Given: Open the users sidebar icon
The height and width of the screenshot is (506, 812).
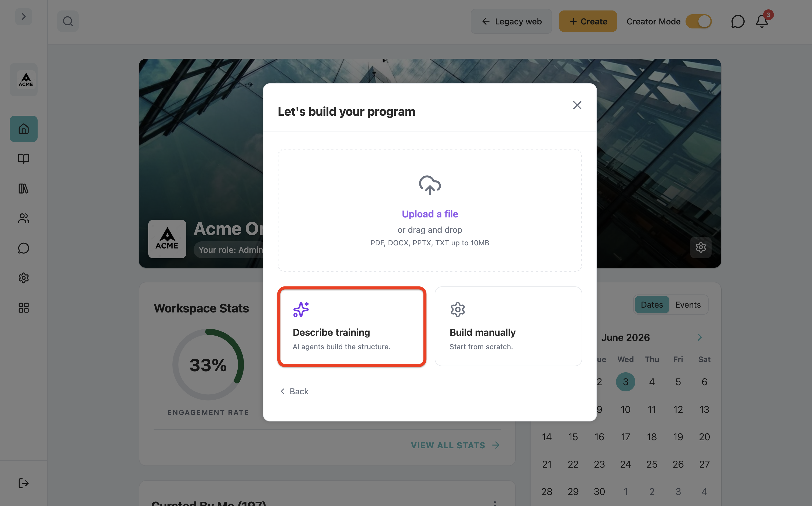Looking at the screenshot, I should [x=23, y=219].
